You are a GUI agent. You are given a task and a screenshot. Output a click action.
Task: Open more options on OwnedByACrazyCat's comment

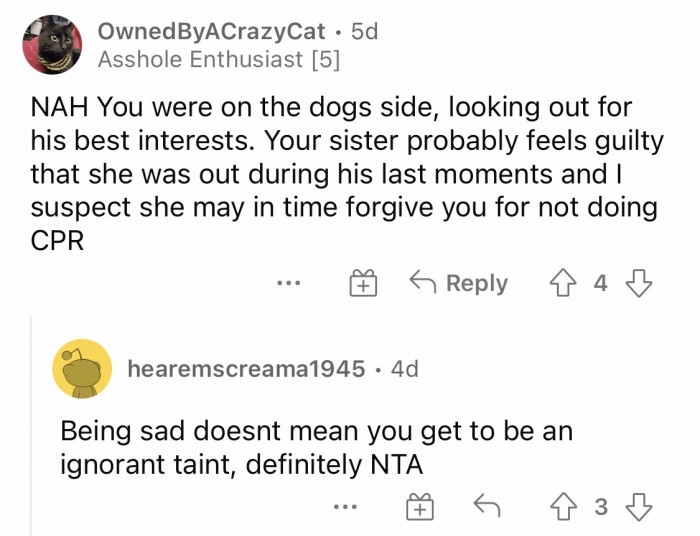coord(288,283)
